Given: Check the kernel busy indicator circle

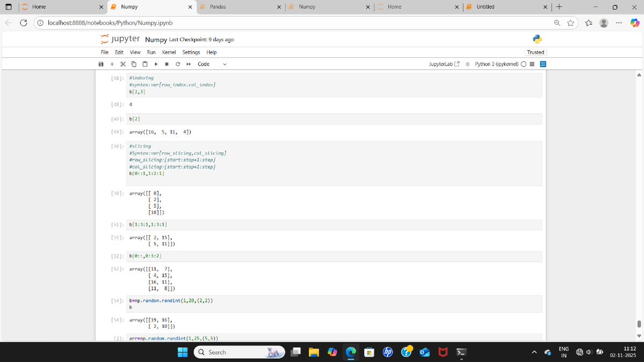Looking at the screenshot, I should pos(523,64).
